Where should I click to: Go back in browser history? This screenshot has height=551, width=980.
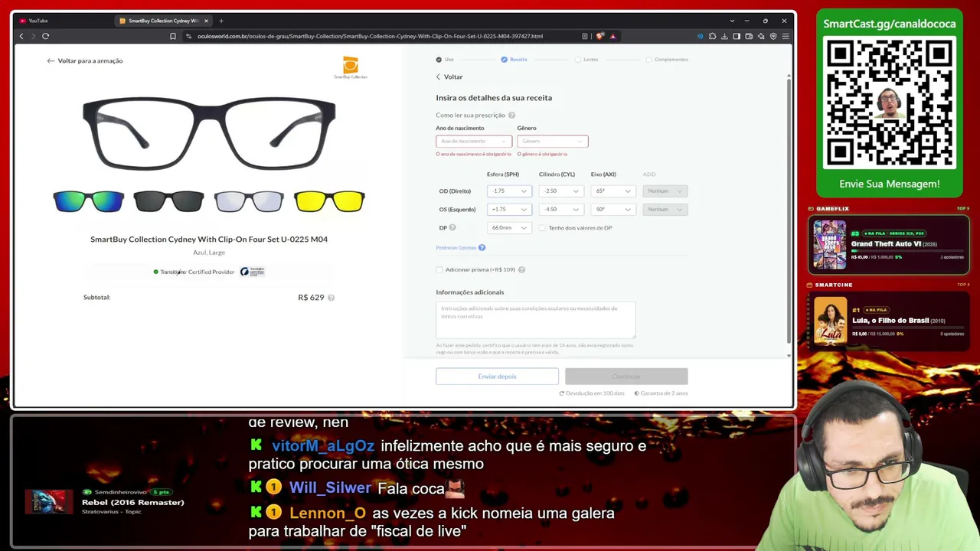[x=21, y=36]
